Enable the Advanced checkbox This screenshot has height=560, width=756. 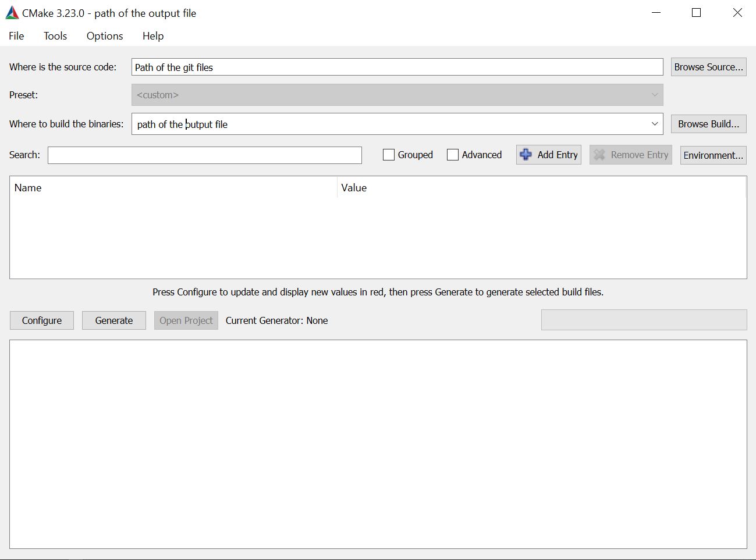tap(453, 155)
